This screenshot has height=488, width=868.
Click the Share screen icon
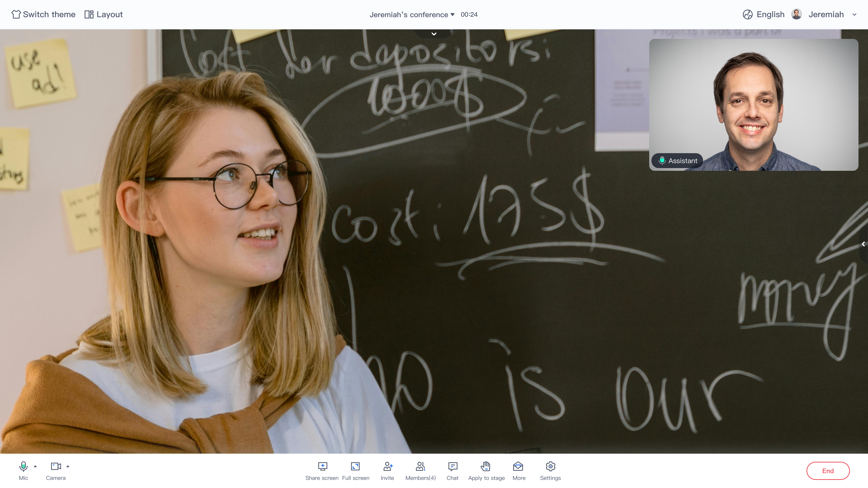(x=323, y=467)
